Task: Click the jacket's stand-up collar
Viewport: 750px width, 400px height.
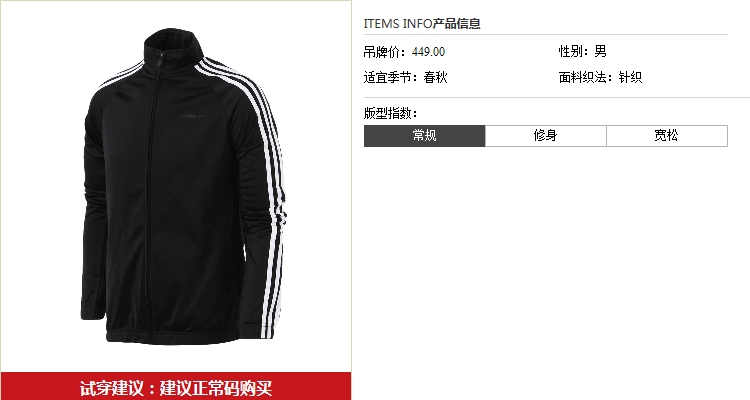Action: pyautogui.click(x=174, y=48)
